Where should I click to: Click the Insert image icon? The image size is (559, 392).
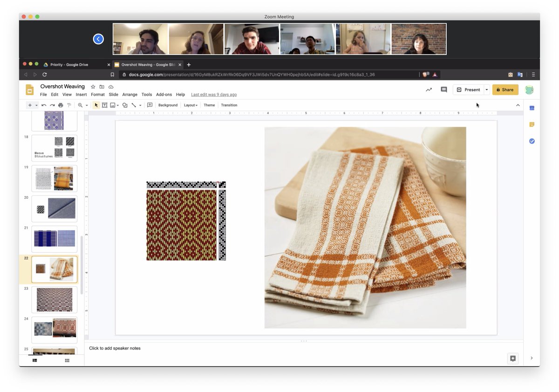112,105
